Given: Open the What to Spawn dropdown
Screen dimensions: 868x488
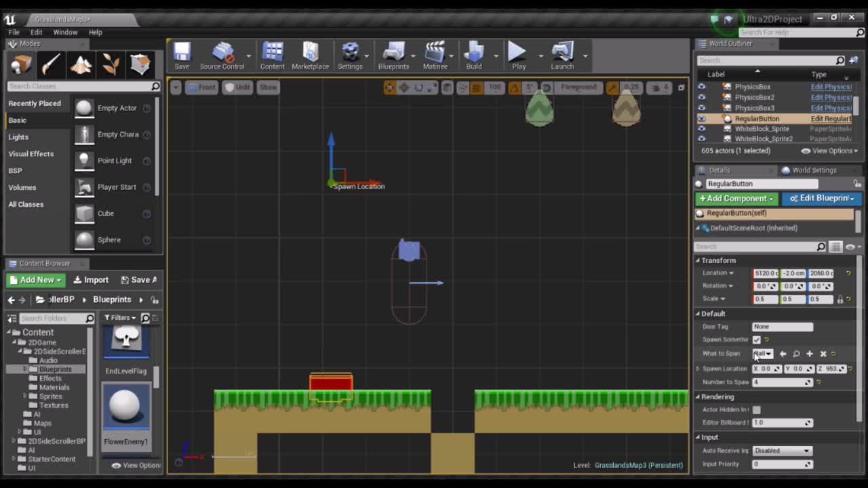Looking at the screenshot, I should click(x=763, y=354).
